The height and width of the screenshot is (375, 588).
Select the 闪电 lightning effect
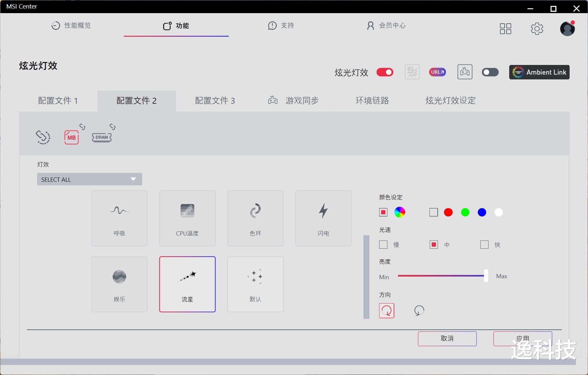(323, 218)
